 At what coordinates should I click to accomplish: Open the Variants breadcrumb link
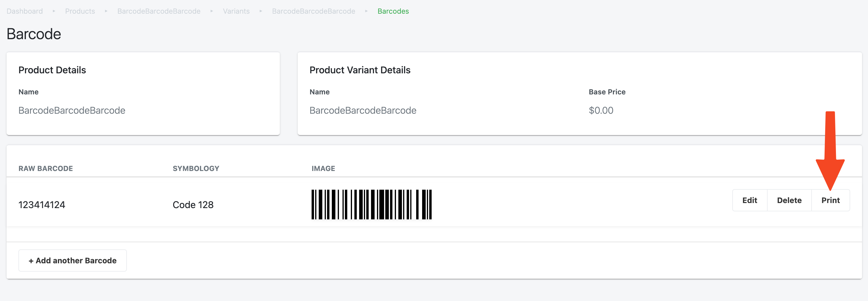click(236, 11)
